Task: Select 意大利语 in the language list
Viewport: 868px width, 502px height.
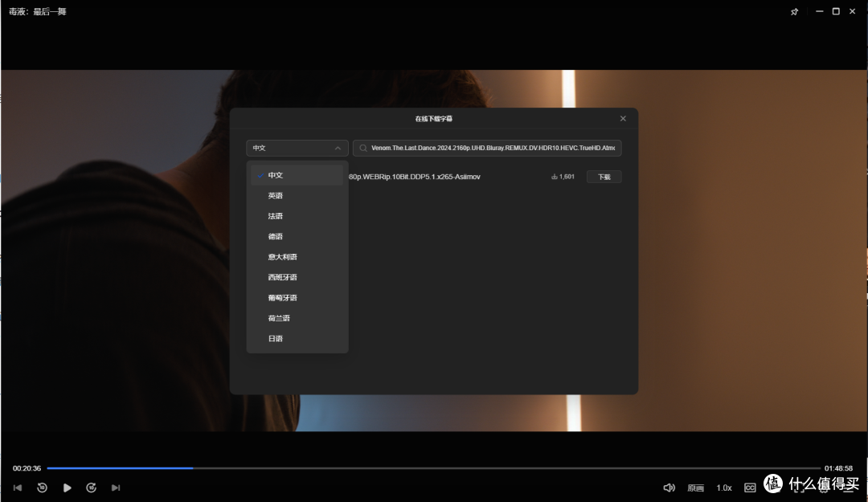Action: click(297, 257)
